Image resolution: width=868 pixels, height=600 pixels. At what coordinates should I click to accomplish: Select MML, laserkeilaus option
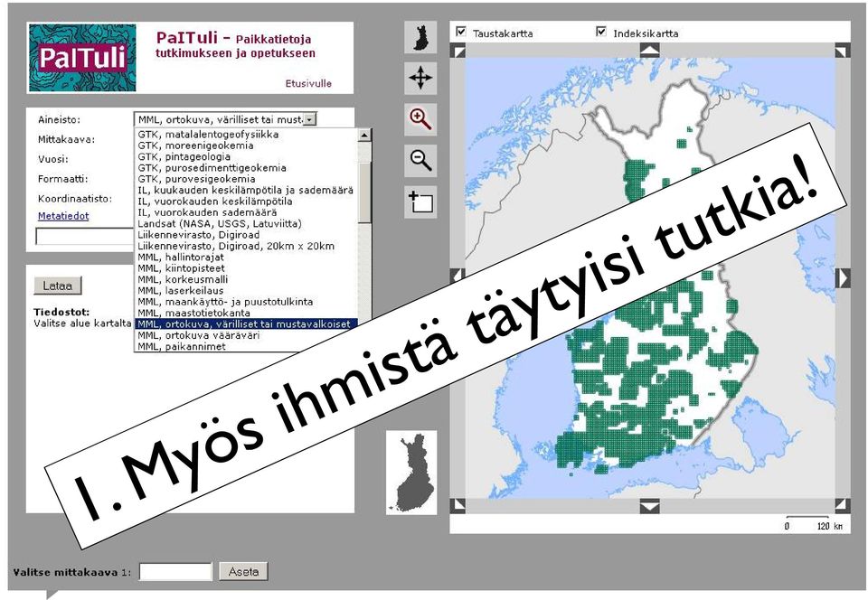(x=246, y=290)
